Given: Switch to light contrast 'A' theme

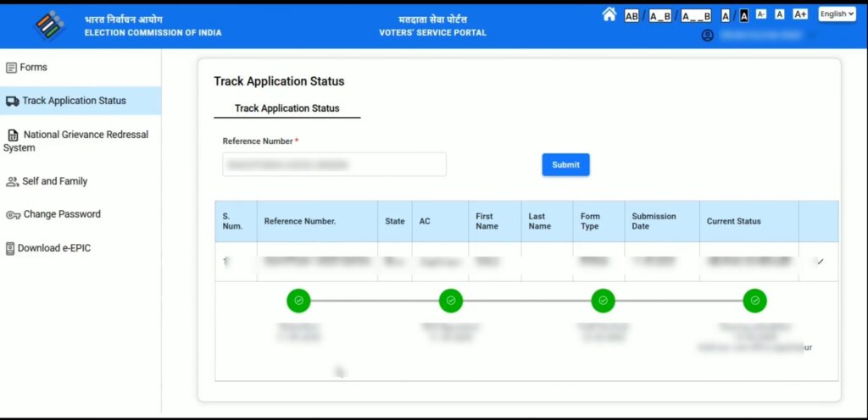Looking at the screenshot, I should coord(726,15).
